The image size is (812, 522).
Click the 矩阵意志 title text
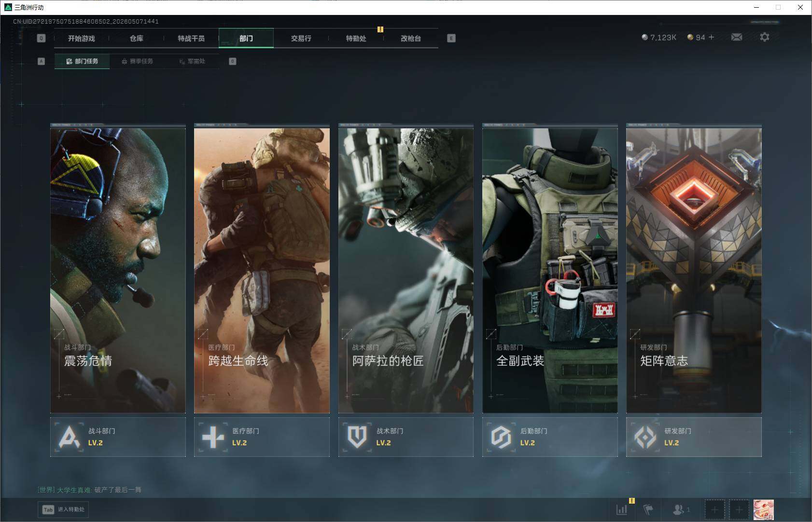click(x=664, y=360)
